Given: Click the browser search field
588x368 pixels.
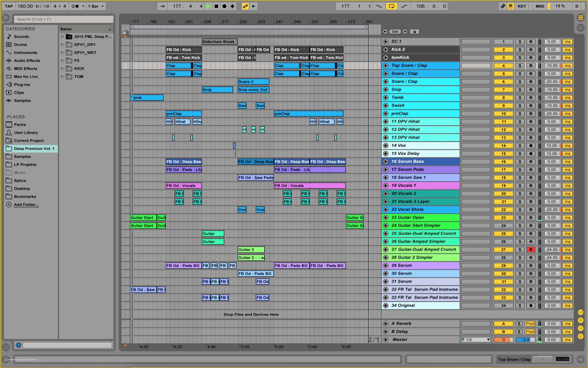Looking at the screenshot, I should (64, 19).
